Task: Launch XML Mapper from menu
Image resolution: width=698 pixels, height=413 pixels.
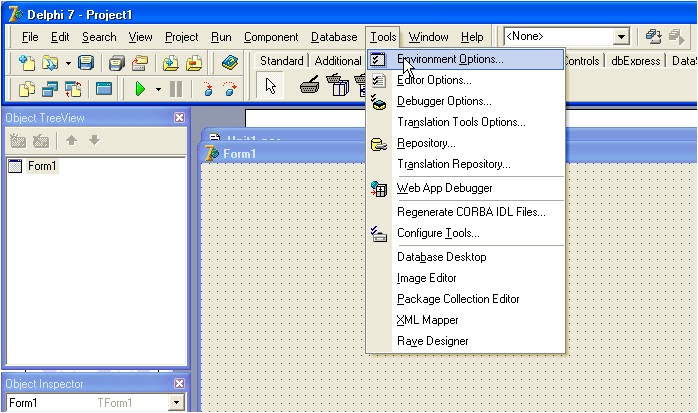Action: click(466, 320)
